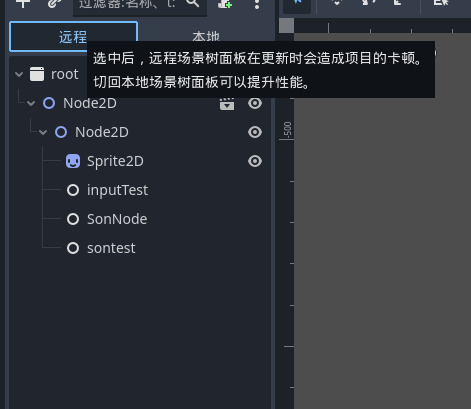
Task: Click the add node plus icon
Action: (23, 3)
